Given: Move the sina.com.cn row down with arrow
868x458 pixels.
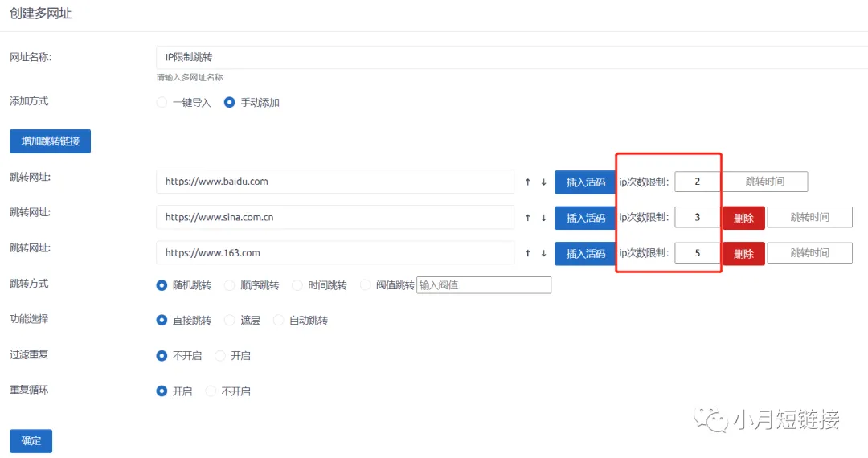Looking at the screenshot, I should [543, 218].
